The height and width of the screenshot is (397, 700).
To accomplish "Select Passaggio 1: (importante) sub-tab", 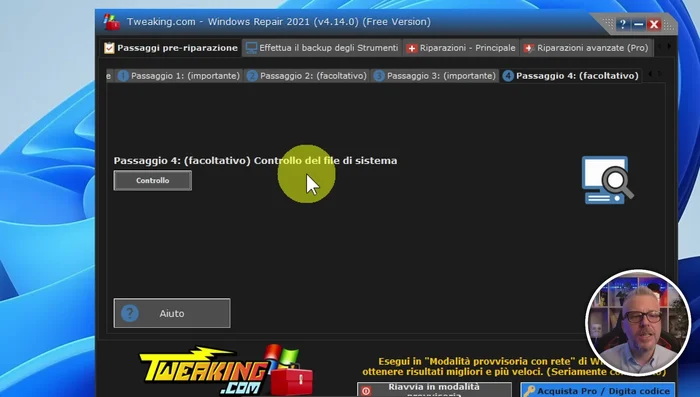I will [179, 76].
